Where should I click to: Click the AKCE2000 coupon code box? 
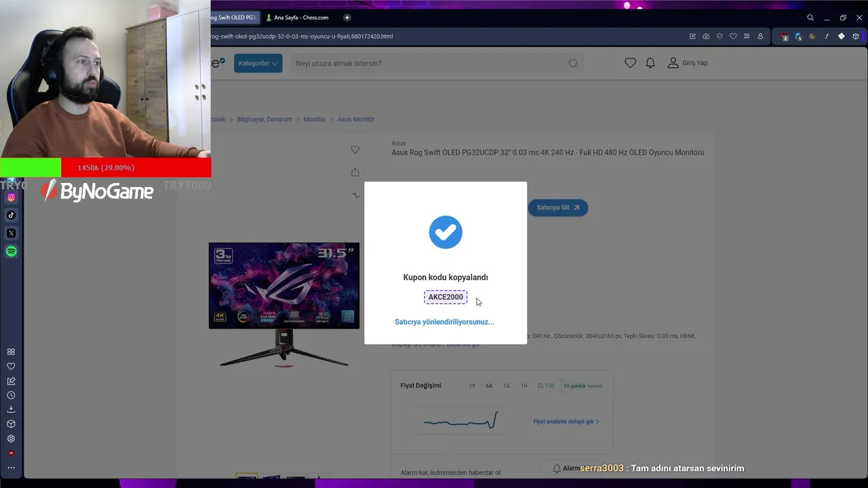(446, 297)
